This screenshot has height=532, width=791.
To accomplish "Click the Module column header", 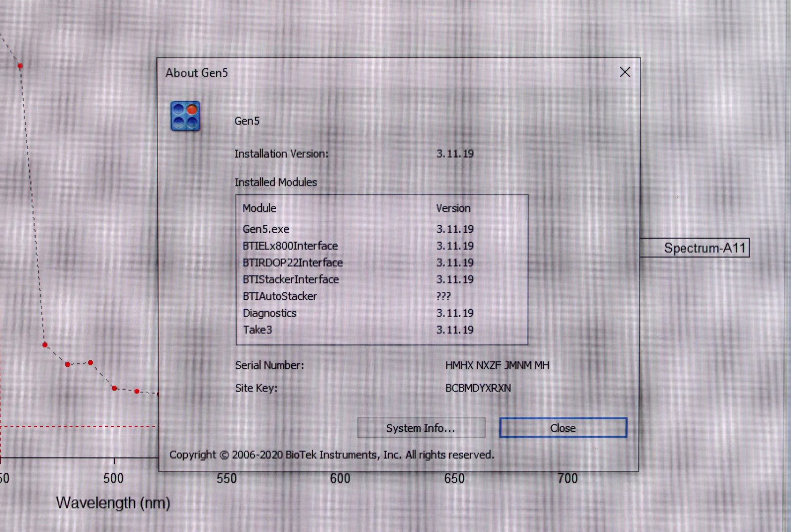I will pos(260,208).
